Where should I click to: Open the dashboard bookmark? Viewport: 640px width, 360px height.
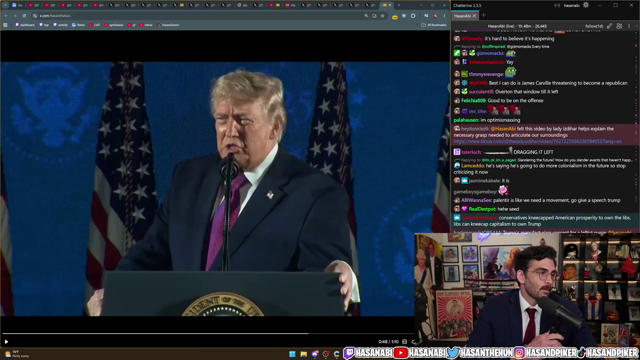click(x=25, y=25)
